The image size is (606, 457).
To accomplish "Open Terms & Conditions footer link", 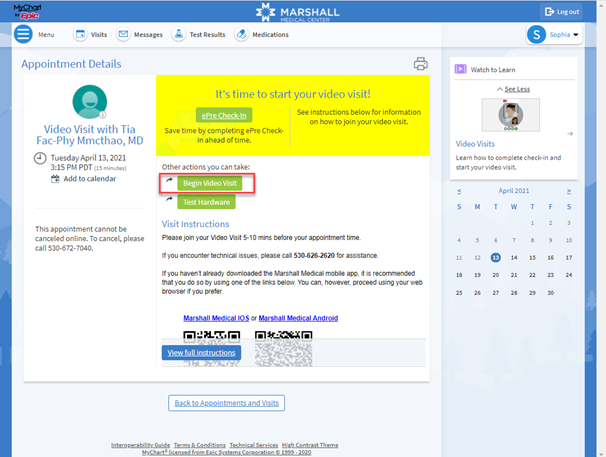I will click(x=199, y=445).
